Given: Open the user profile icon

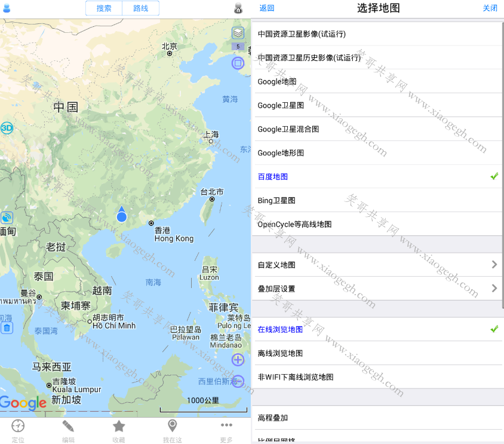Looking at the screenshot, I should pos(7,8).
